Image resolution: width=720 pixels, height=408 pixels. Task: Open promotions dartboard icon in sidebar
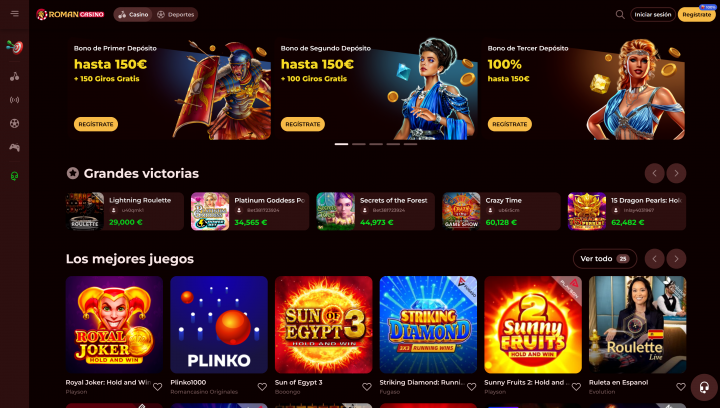point(15,47)
